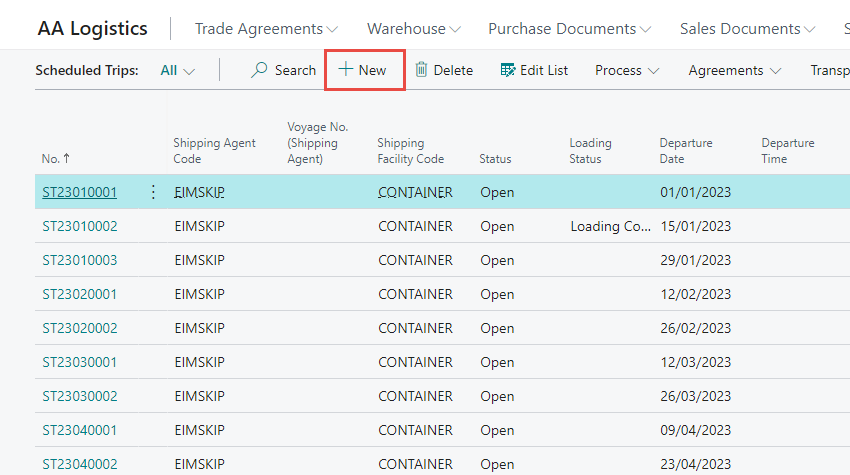Expand the Process actions menu

click(x=627, y=70)
